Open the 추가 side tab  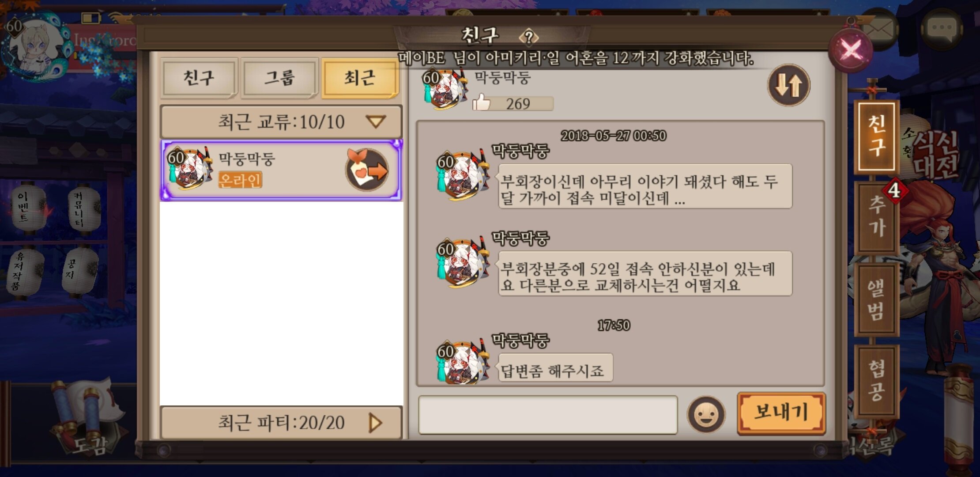(877, 217)
